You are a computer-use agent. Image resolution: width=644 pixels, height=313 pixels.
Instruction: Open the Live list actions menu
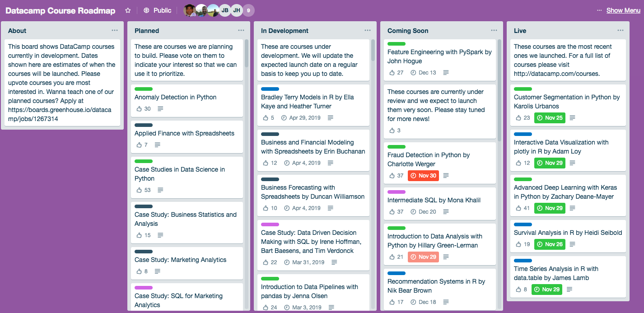[621, 30]
